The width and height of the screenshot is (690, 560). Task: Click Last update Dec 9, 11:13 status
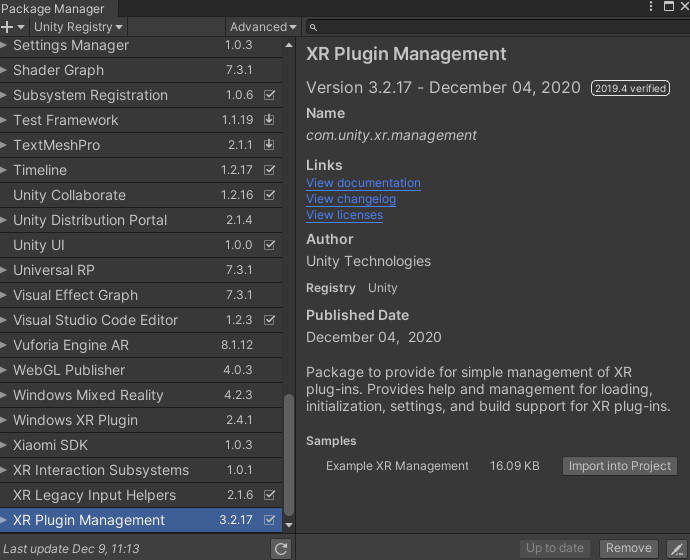(71, 549)
